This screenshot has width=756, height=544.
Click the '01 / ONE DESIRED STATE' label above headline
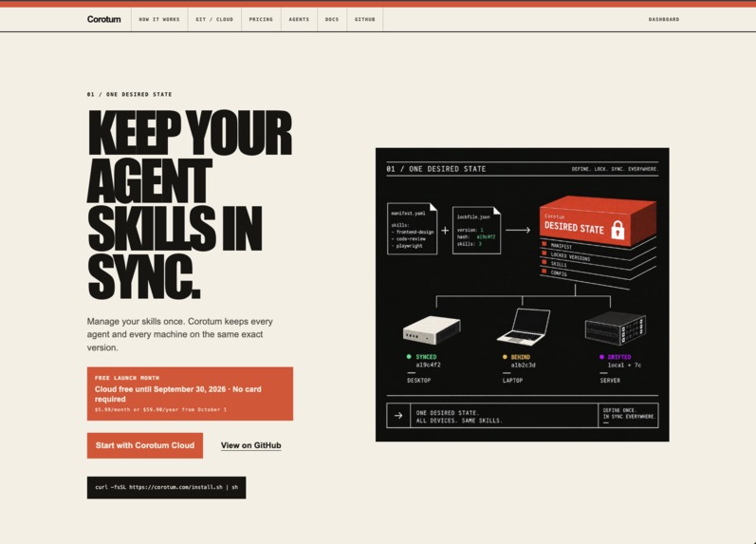click(x=129, y=95)
